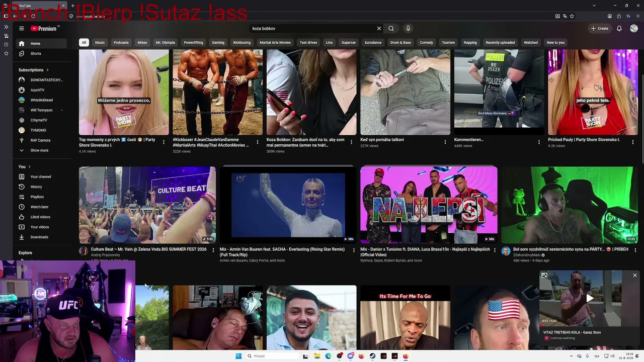Image resolution: width=644 pixels, height=362 pixels.
Task: Close the miniplayer with the X
Action: tap(635, 276)
